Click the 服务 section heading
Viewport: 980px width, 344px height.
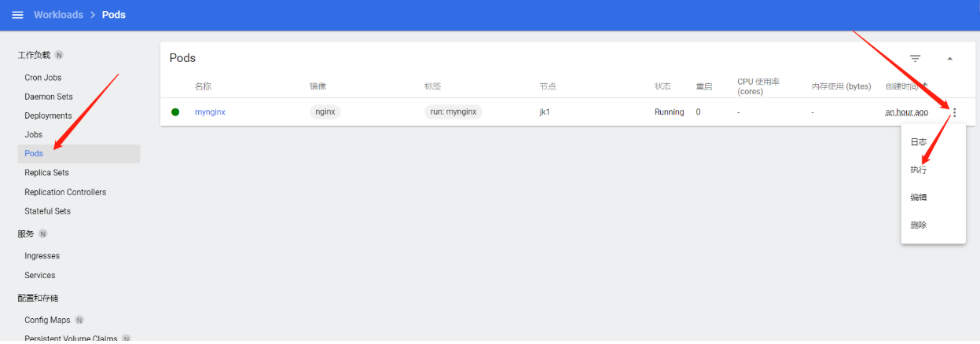pos(25,234)
